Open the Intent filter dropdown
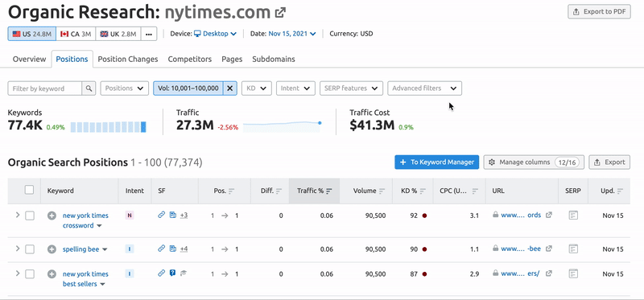The height and width of the screenshot is (300, 644). point(295,88)
